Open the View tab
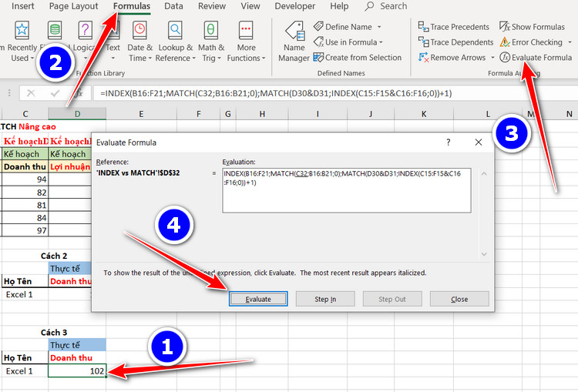Image resolution: width=578 pixels, height=392 pixels. click(x=250, y=6)
